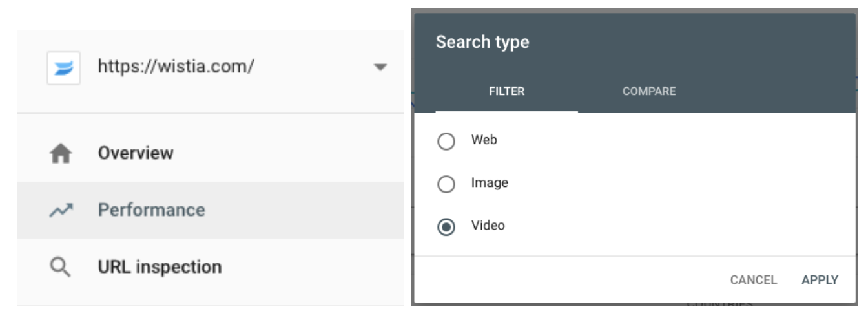Click the Search type dialog title
The width and height of the screenshot is (868, 322).
[482, 43]
